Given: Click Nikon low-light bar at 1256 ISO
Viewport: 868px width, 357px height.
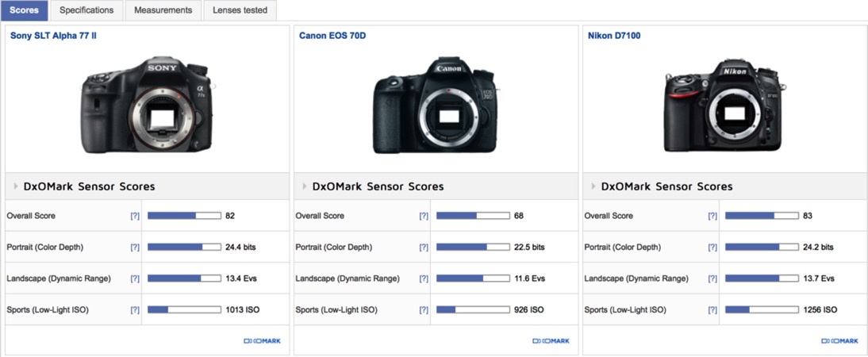Looking at the screenshot, I should click(762, 310).
